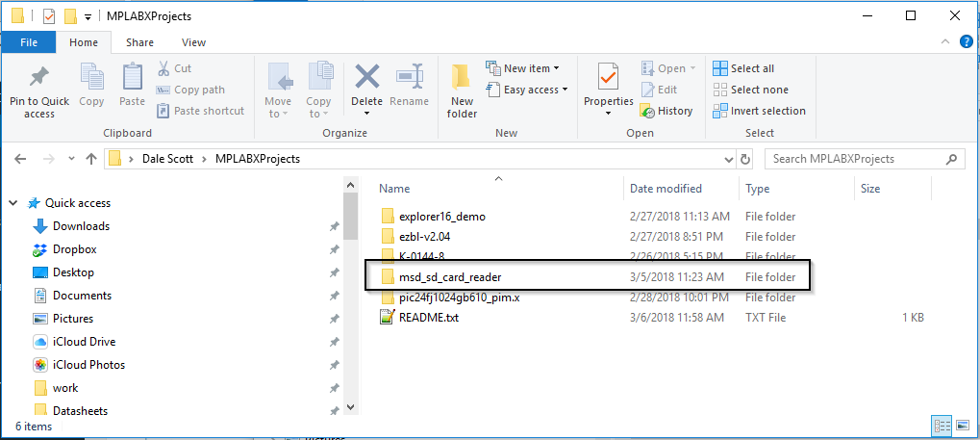Switch to the View ribbon tab
The image size is (980, 440).
(193, 42)
